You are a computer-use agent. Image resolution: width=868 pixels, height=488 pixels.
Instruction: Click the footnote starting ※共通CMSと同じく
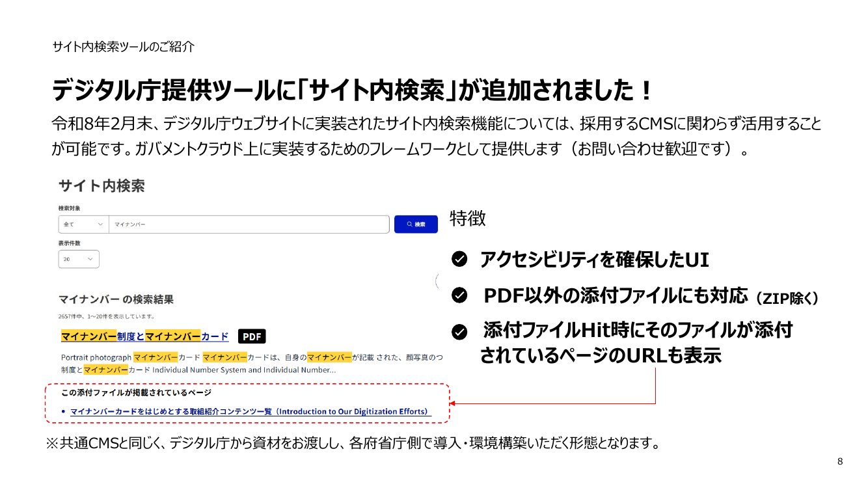tap(353, 444)
